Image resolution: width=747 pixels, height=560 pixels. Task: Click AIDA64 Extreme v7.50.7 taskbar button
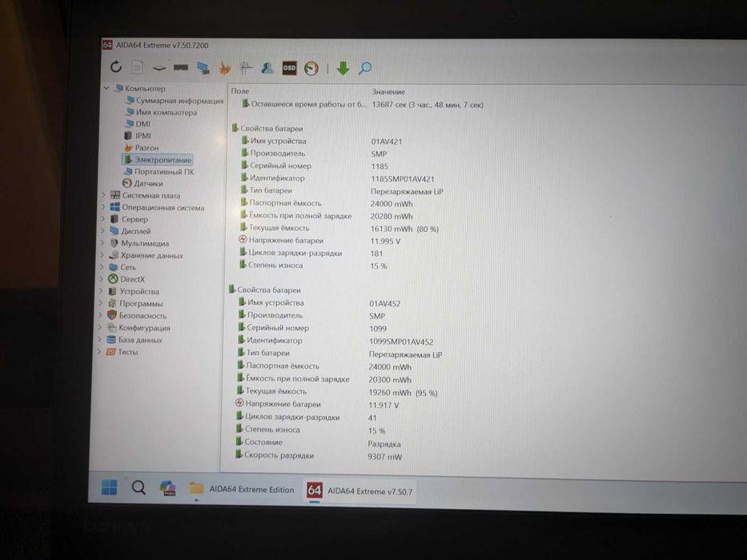(360, 490)
